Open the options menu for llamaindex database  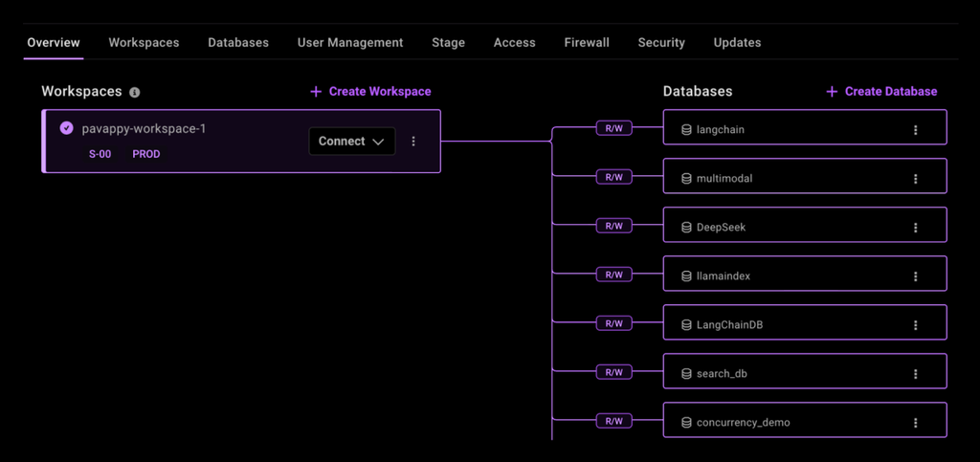click(916, 276)
